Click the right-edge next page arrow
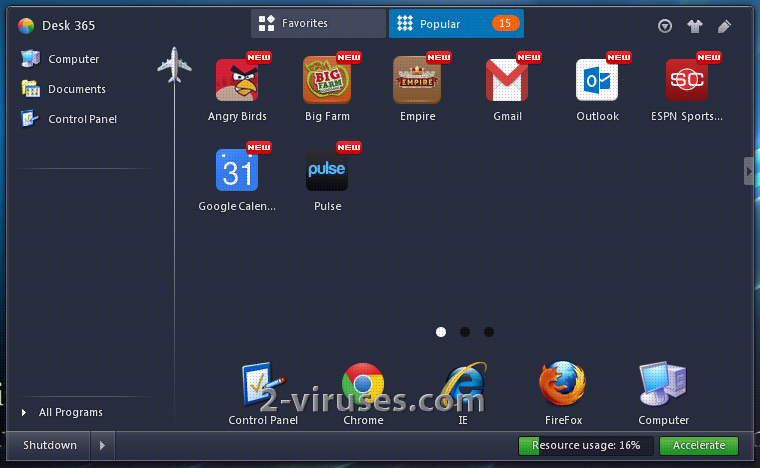760x468 pixels. tap(749, 171)
